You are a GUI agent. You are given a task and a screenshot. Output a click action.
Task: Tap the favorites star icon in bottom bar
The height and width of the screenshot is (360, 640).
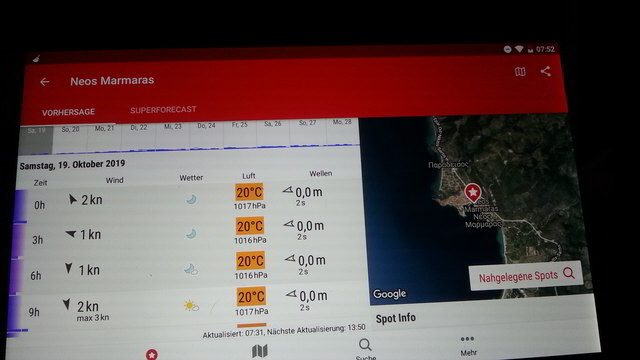tap(151, 354)
